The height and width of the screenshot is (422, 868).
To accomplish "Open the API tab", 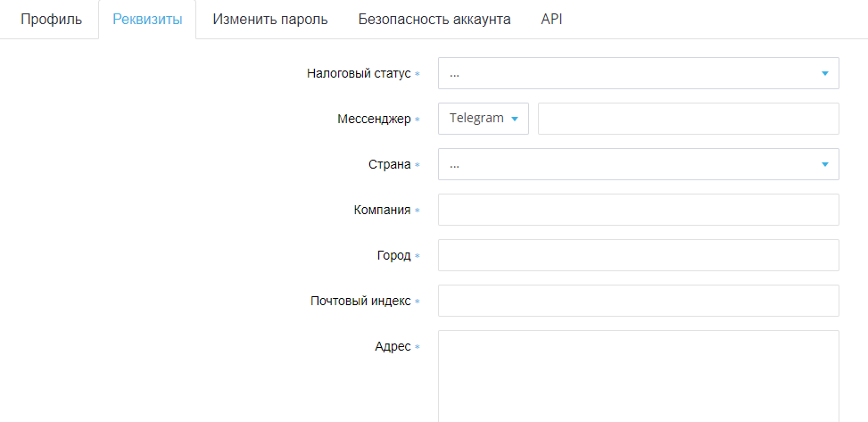I will click(x=551, y=20).
